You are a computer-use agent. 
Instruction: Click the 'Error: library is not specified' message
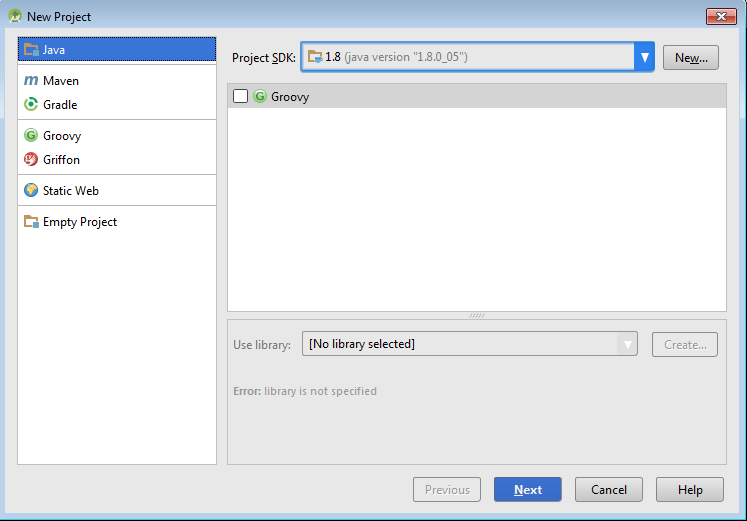tap(305, 391)
